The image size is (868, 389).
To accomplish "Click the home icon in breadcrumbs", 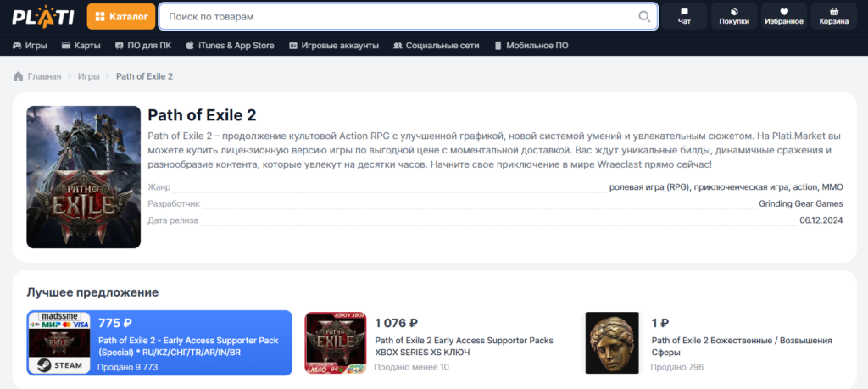I will 19,76.
